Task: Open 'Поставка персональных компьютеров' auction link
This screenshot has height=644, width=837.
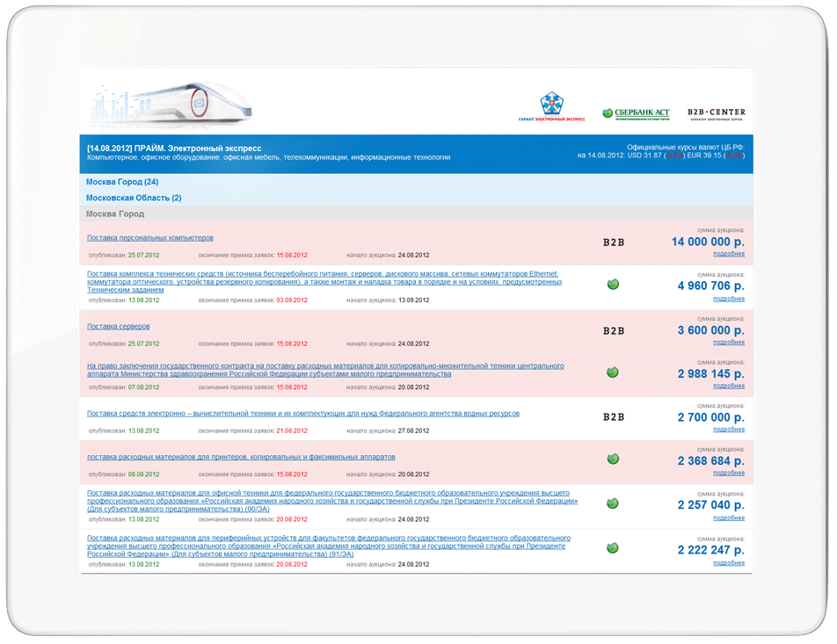Action: click(150, 238)
